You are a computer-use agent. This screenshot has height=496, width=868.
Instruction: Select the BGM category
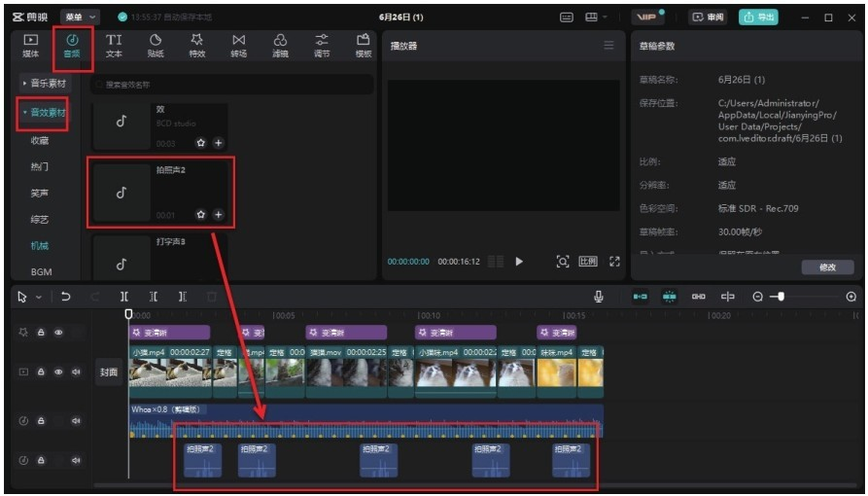coord(42,272)
